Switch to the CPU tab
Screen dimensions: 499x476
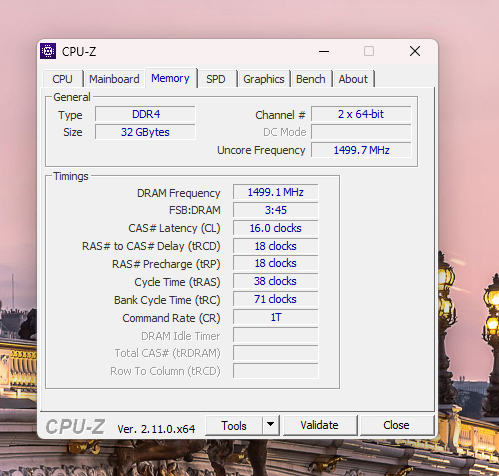click(62, 79)
